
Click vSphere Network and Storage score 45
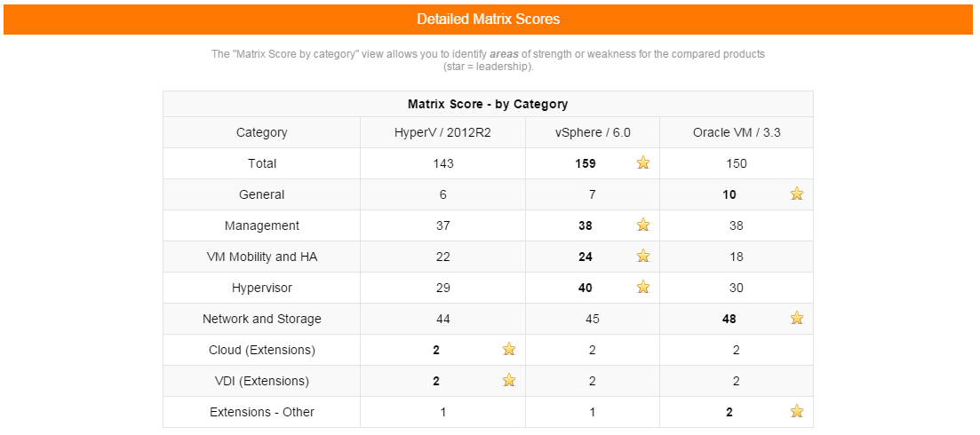click(593, 319)
